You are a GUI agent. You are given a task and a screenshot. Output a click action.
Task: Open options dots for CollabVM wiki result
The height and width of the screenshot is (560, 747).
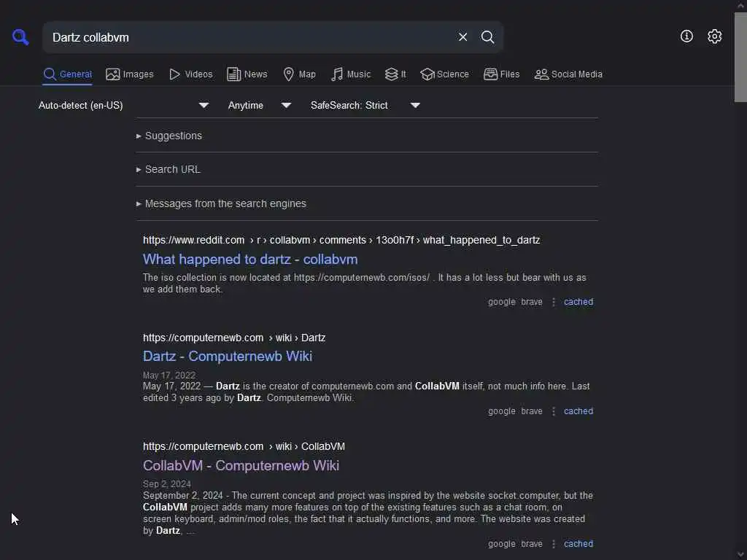[553, 544]
